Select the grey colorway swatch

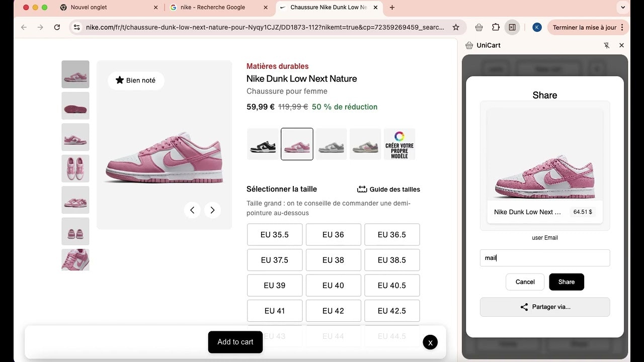331,144
